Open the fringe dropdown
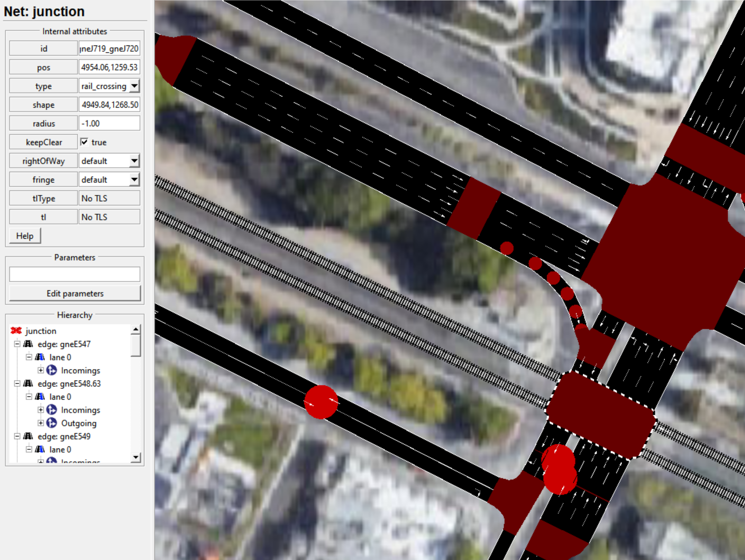 [x=134, y=179]
